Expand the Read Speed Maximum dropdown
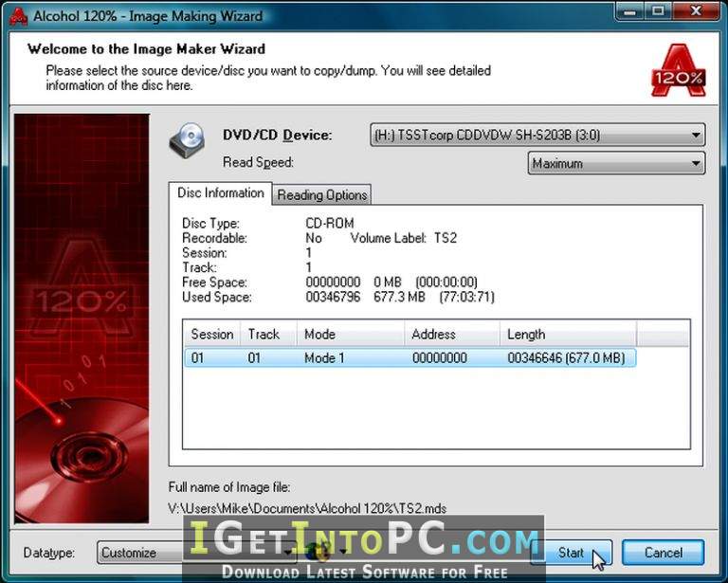This screenshot has height=583, width=728. pos(697,164)
